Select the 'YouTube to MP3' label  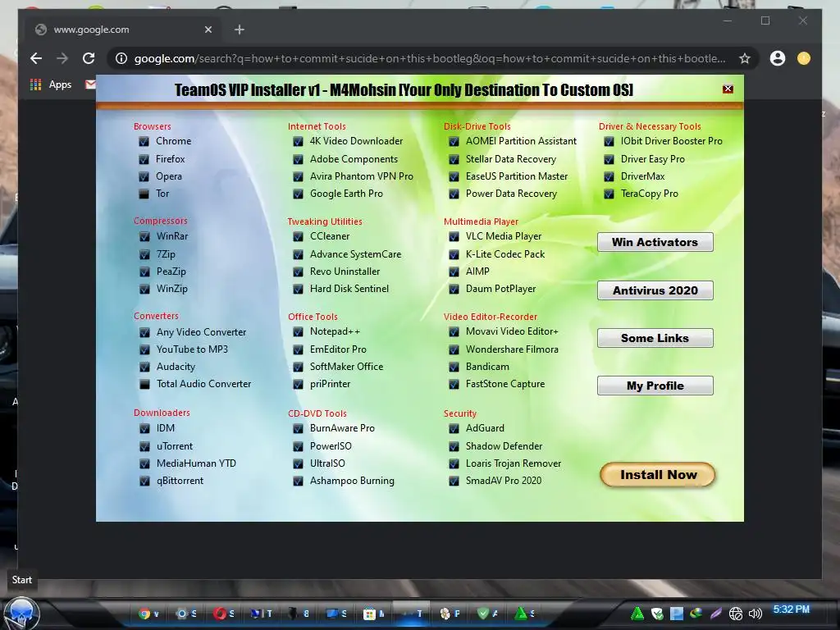click(192, 349)
